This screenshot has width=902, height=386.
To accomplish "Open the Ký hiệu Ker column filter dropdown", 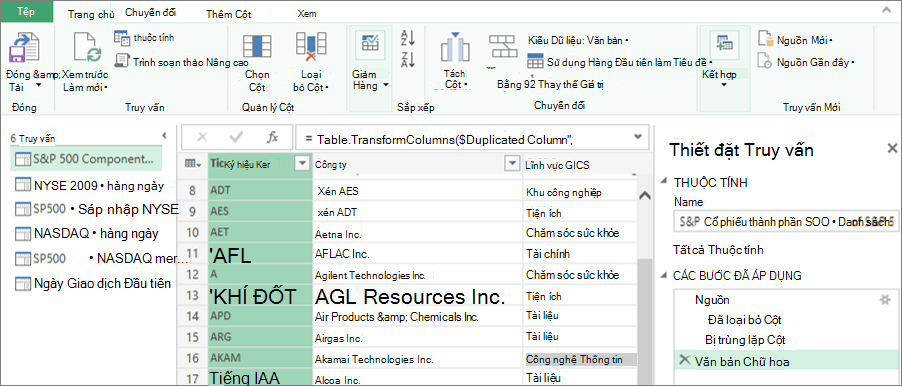I will 302,164.
